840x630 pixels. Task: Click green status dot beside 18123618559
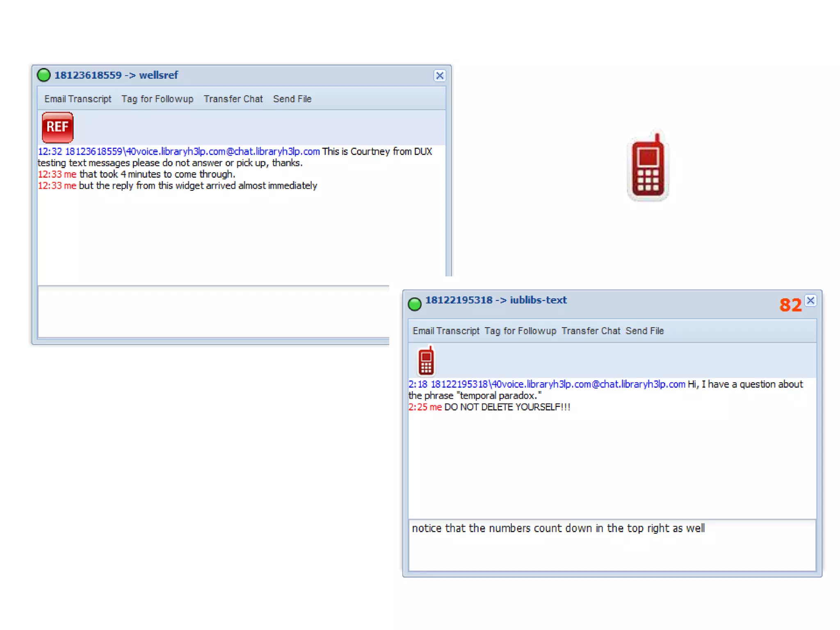(x=44, y=75)
